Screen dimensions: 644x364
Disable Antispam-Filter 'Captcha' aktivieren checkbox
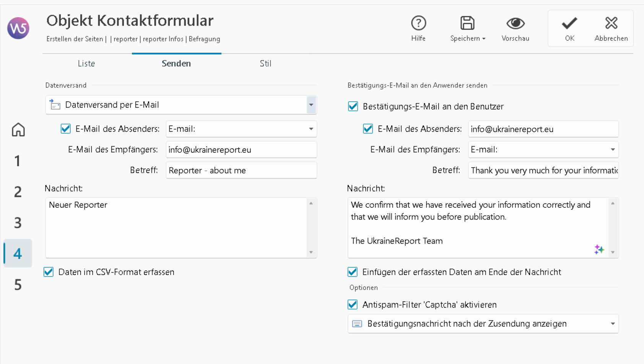[353, 304]
